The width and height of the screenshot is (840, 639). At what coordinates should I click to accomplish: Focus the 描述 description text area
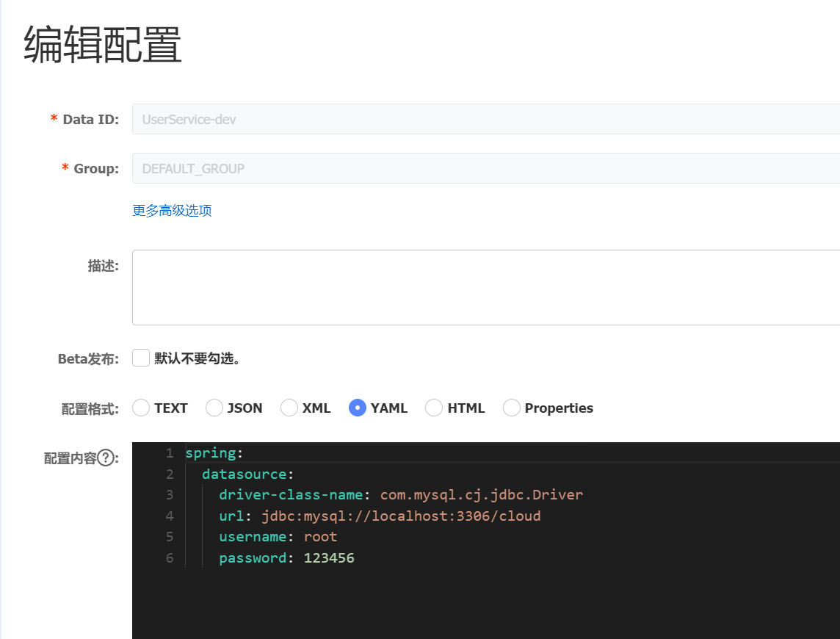pyautogui.click(x=486, y=287)
